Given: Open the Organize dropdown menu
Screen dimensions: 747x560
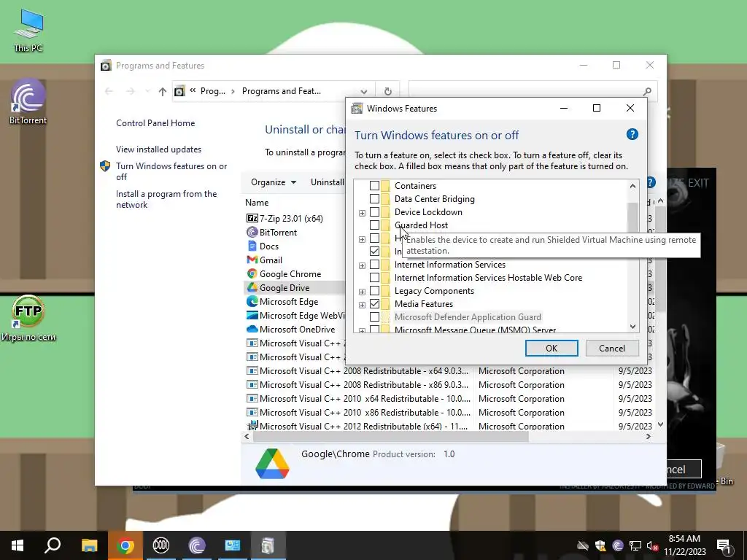Looking at the screenshot, I should click(x=274, y=182).
